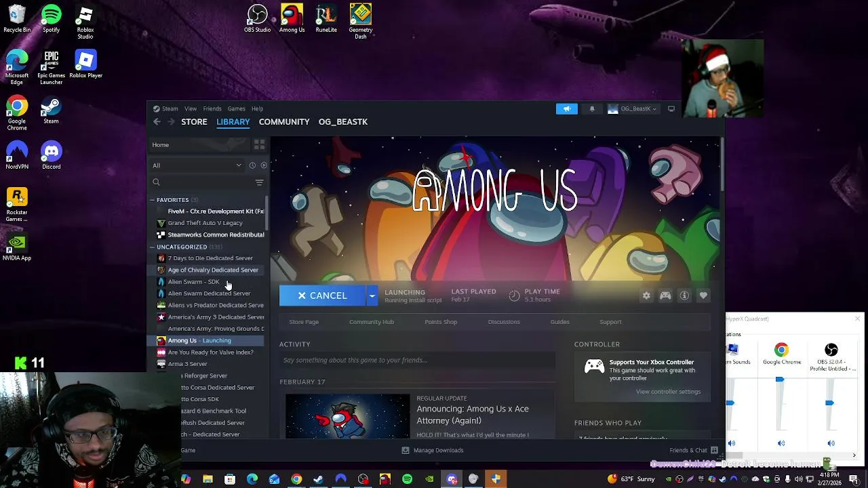This screenshot has width=868, height=488.
Task: Click Steam icon in Windows taskbar
Action: coord(318,479)
